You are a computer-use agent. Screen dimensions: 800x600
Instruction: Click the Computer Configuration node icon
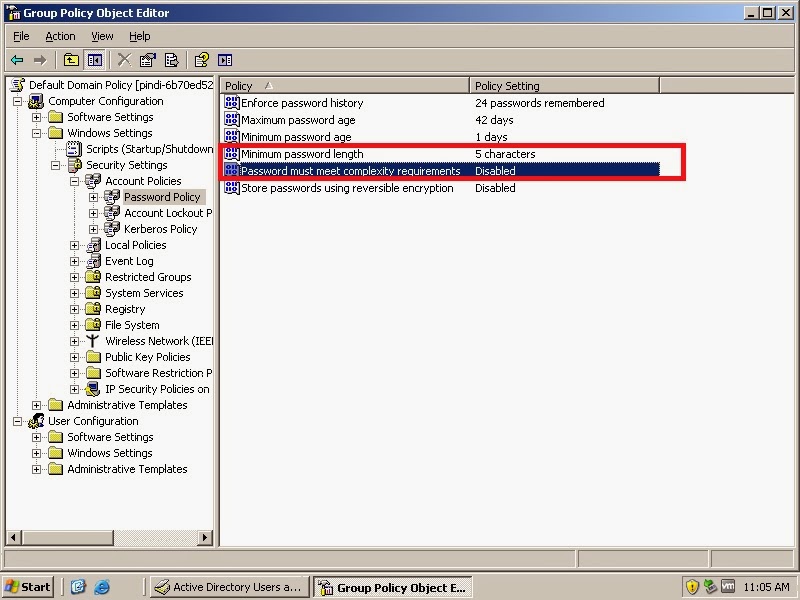point(36,101)
